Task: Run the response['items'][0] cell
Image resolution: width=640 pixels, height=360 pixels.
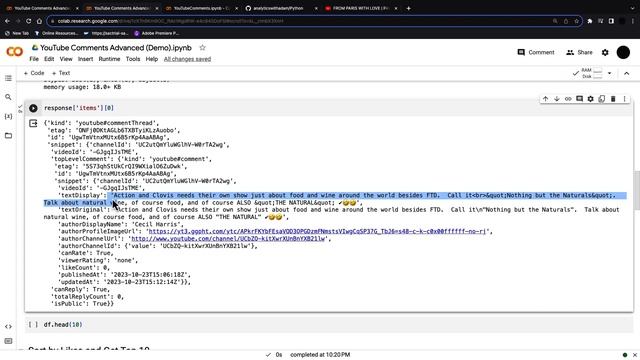Action: 33,108
